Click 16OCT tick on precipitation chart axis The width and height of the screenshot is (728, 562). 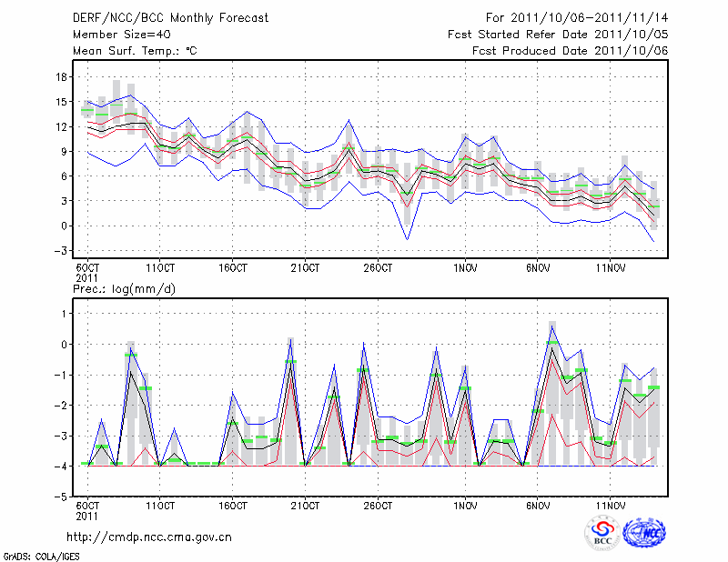(x=232, y=505)
